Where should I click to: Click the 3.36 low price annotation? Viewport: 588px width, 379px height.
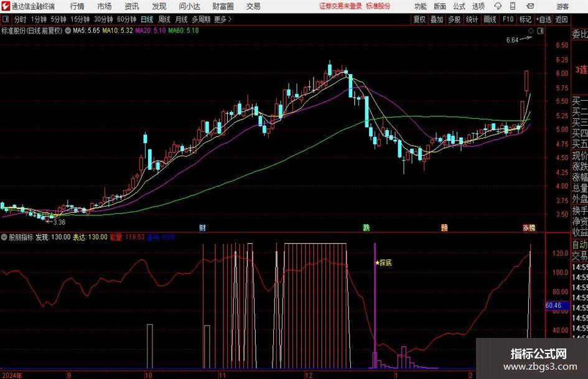point(59,222)
